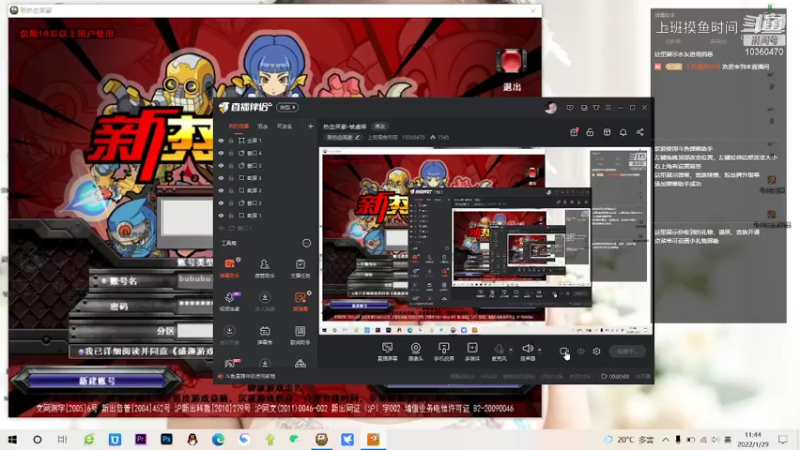The width and height of the screenshot is (800, 450).
Task: Add a 直播屏幕 screen capture source
Action: pyautogui.click(x=387, y=352)
